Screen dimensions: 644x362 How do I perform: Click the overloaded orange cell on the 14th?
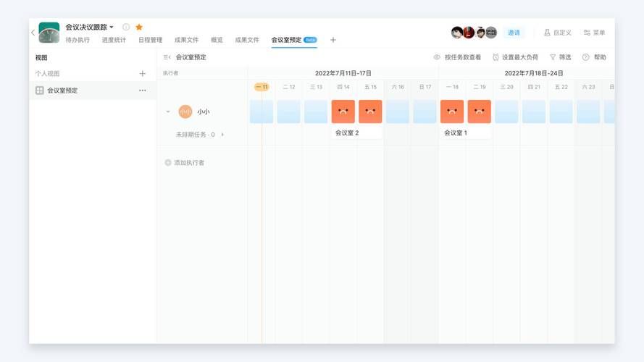tap(343, 111)
